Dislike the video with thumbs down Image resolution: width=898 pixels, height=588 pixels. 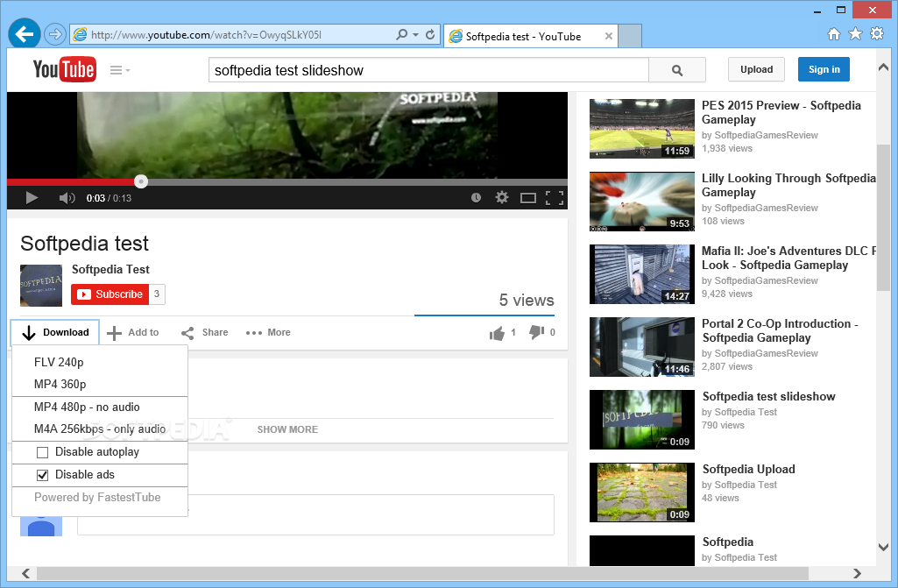537,332
